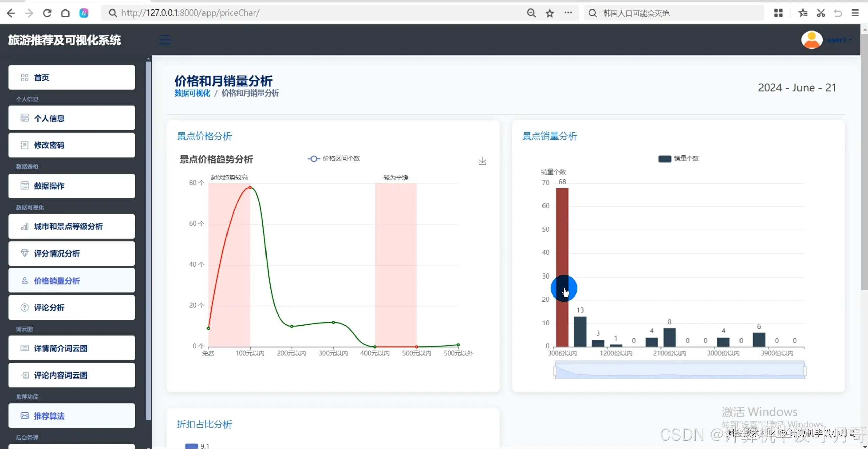Viewport: 868px width, 449px height.
Task: Click the browser home icon
Action: pos(65,13)
